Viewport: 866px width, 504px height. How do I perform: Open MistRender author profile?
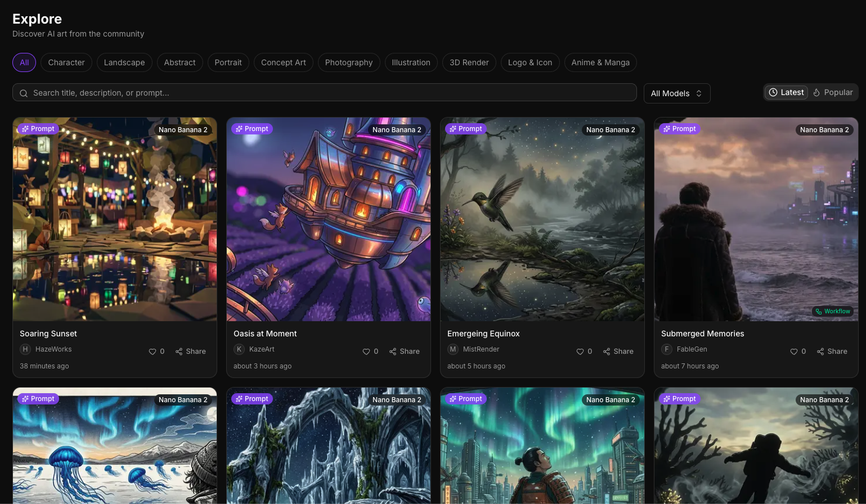coord(481,349)
